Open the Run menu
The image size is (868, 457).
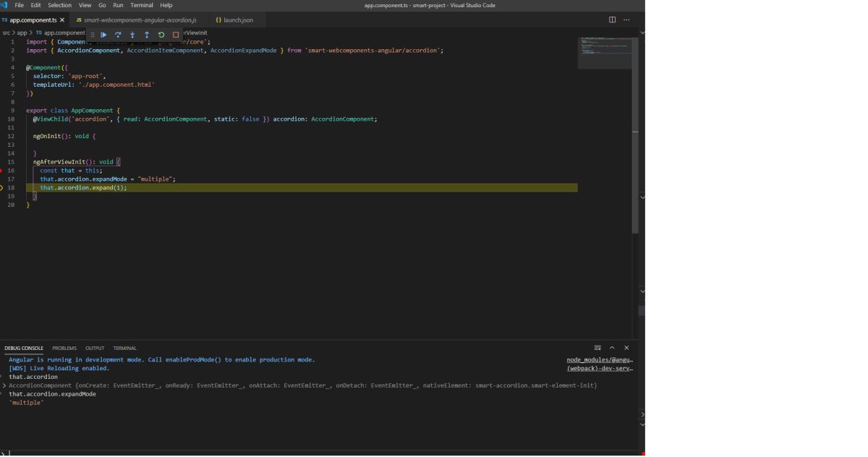click(x=118, y=5)
